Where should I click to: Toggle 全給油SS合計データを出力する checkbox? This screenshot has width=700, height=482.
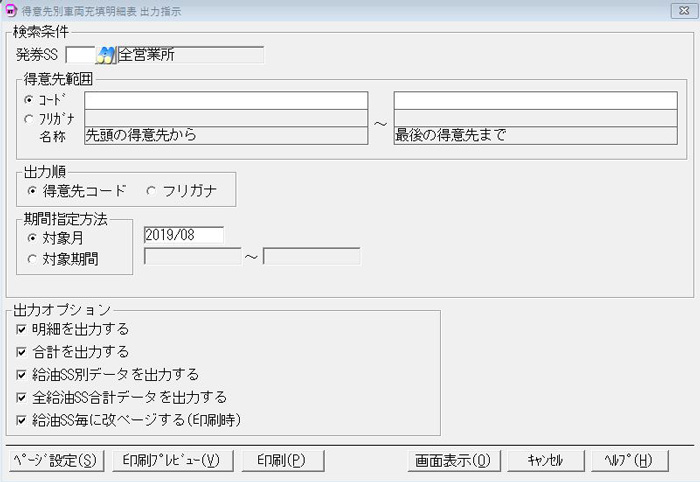[22, 397]
